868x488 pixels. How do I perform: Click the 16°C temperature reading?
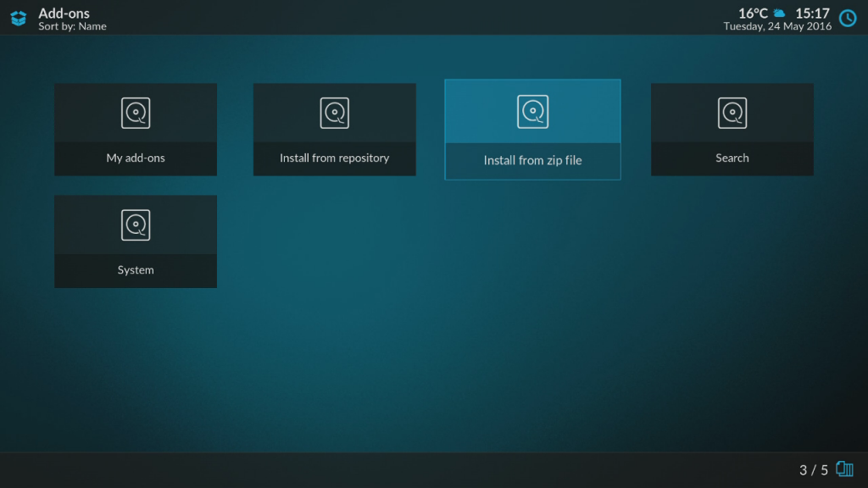point(753,13)
